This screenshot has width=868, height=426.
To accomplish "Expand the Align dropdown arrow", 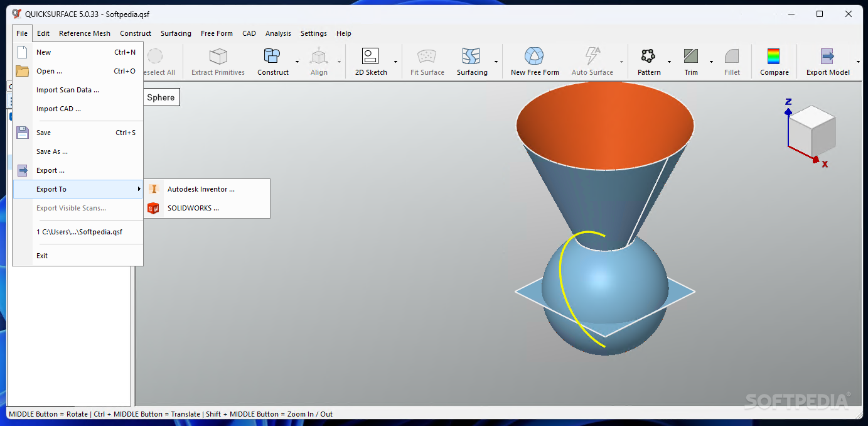I will pyautogui.click(x=339, y=62).
